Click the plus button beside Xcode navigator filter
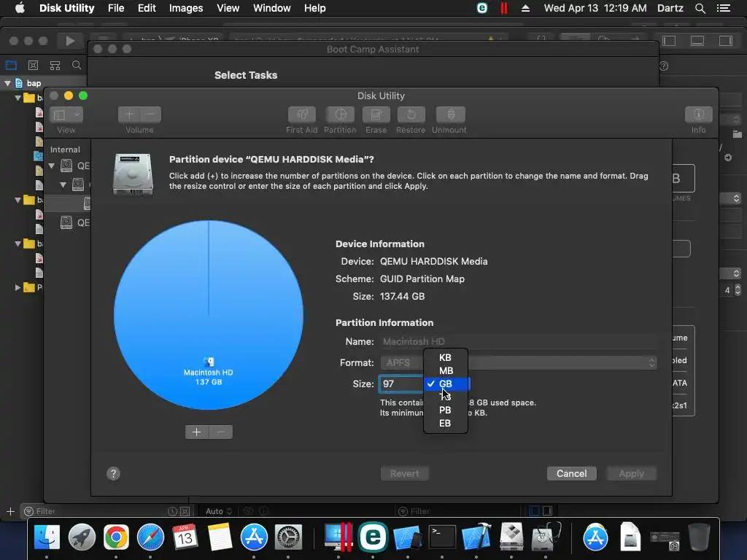Screen dimensions: 747x560 pos(10,511)
